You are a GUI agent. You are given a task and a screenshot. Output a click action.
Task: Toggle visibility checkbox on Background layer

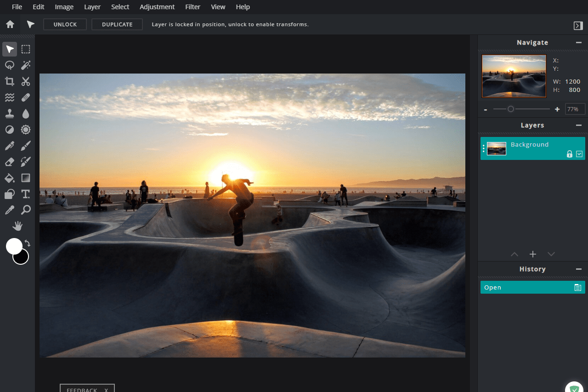(x=579, y=154)
